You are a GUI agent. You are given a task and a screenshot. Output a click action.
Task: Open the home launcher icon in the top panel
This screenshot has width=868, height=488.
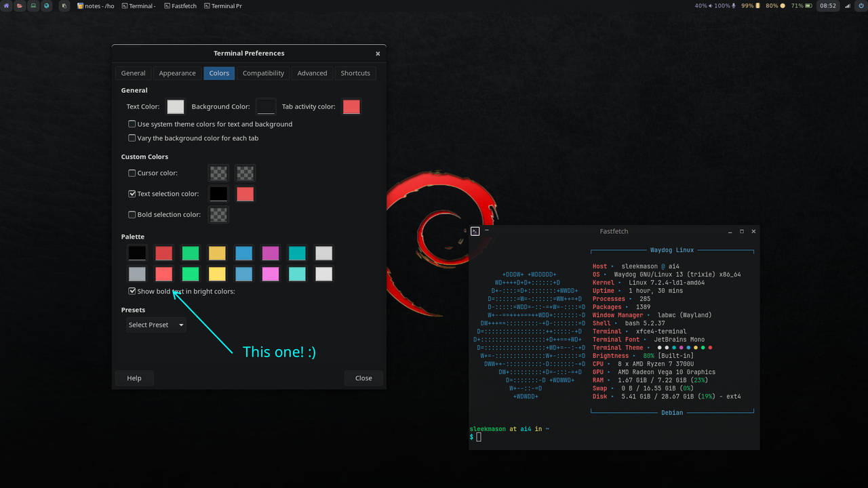click(6, 5)
